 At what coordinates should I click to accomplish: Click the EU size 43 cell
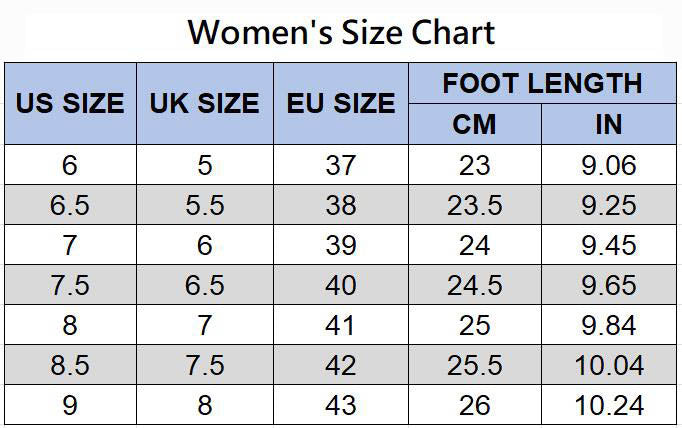tap(340, 405)
